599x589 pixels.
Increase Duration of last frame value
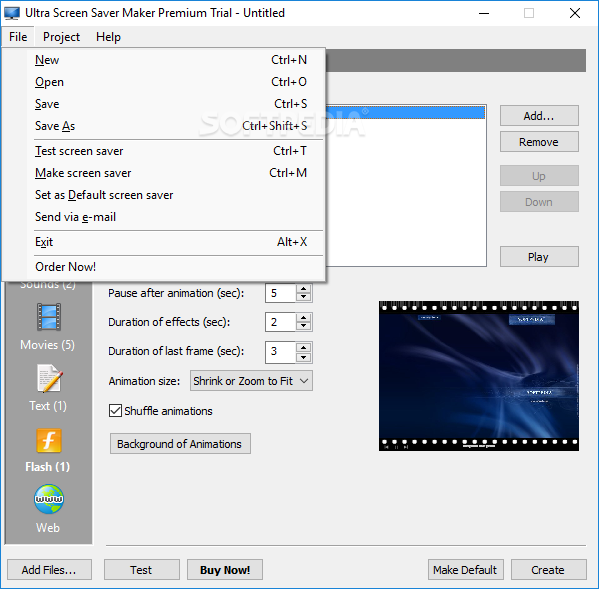(303, 348)
